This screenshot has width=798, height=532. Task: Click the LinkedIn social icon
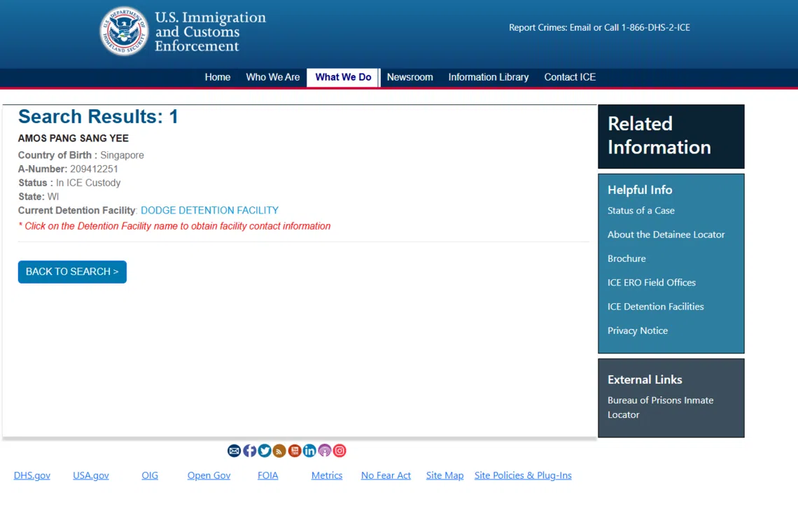pyautogui.click(x=309, y=451)
